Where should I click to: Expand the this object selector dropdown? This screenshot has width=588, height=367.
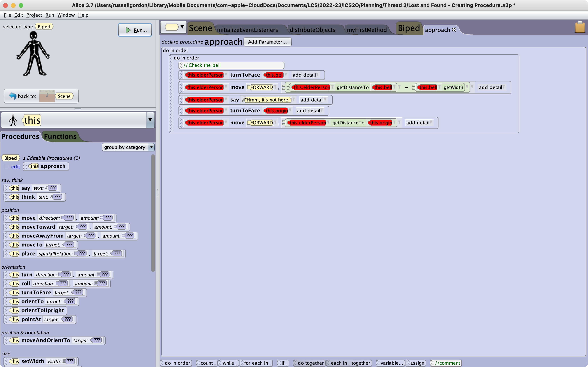(150, 120)
